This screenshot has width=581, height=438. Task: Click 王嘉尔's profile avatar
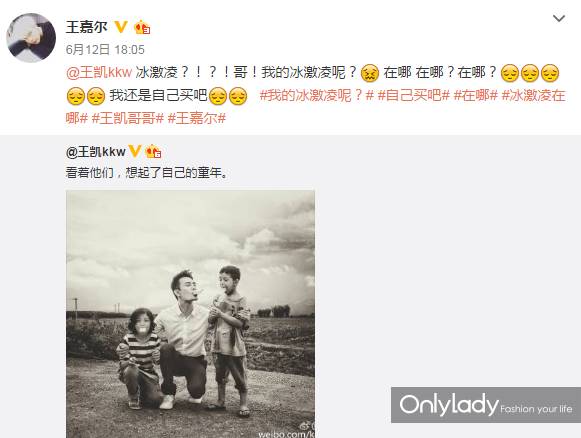coord(31,38)
